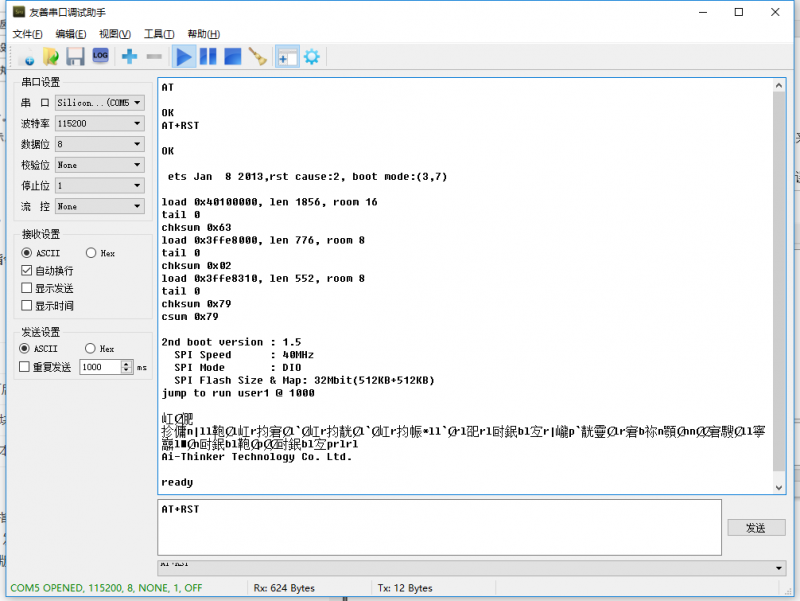Click the 'jump to run user1 @ 1000' line
The height and width of the screenshot is (601, 800).
[x=238, y=393]
